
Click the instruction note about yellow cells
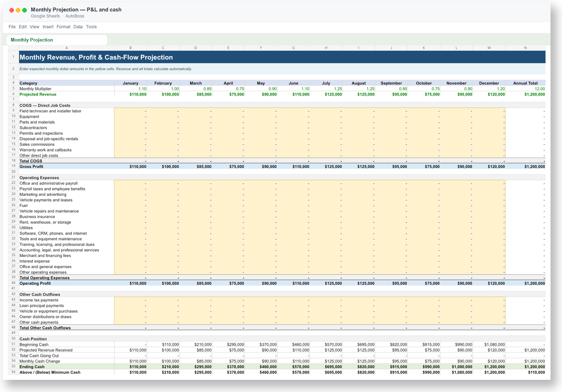tap(282, 69)
